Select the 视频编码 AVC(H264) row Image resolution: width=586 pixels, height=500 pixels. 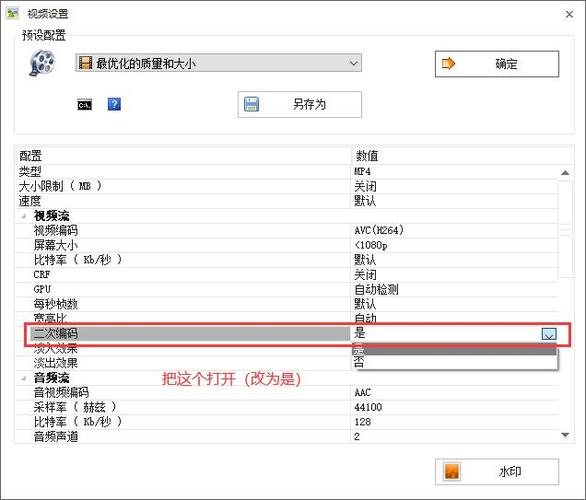click(x=287, y=231)
